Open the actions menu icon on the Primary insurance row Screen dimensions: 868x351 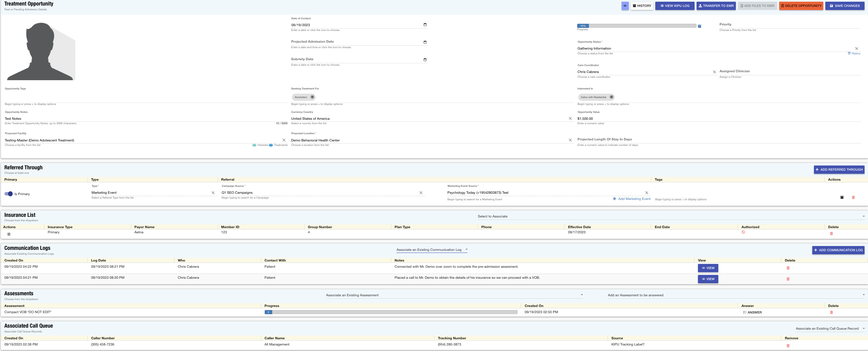[9, 234]
